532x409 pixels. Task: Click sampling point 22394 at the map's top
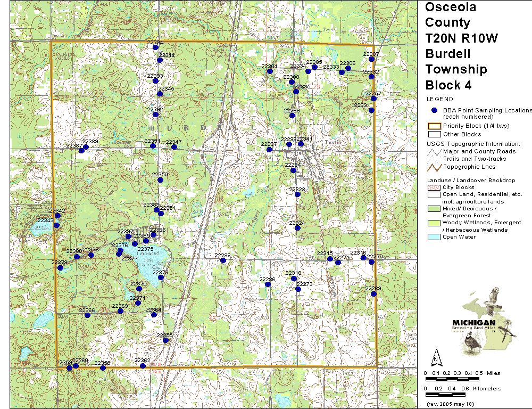155,47
